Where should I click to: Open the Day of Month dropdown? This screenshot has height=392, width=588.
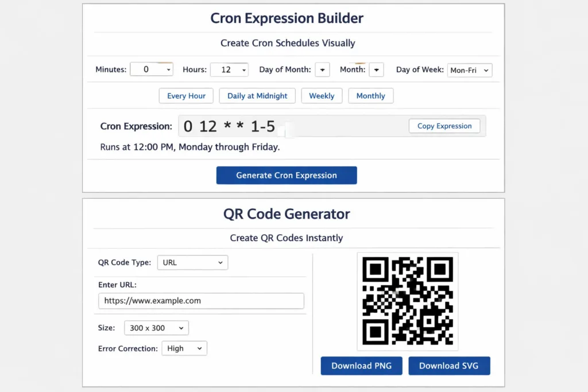[x=323, y=70]
